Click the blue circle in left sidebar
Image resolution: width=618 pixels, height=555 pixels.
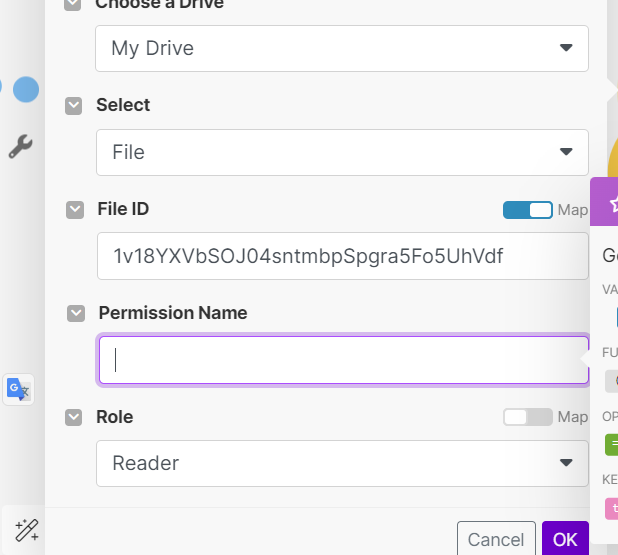tap(26, 90)
